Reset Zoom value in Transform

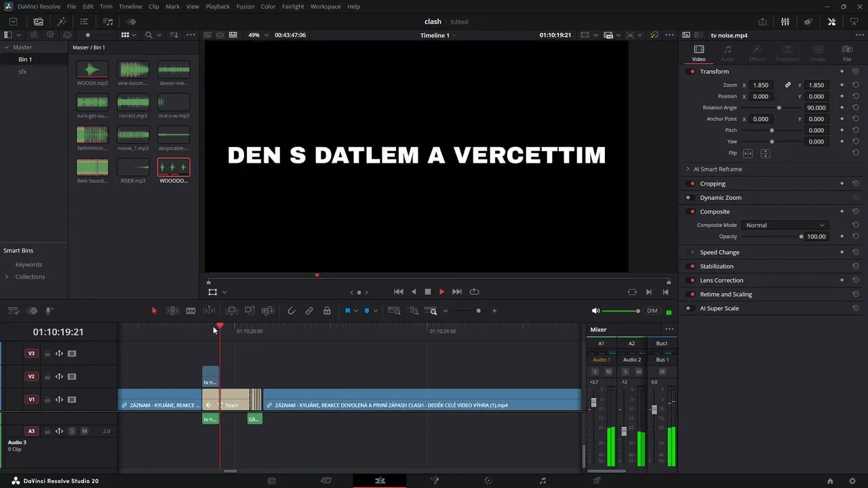[856, 85]
